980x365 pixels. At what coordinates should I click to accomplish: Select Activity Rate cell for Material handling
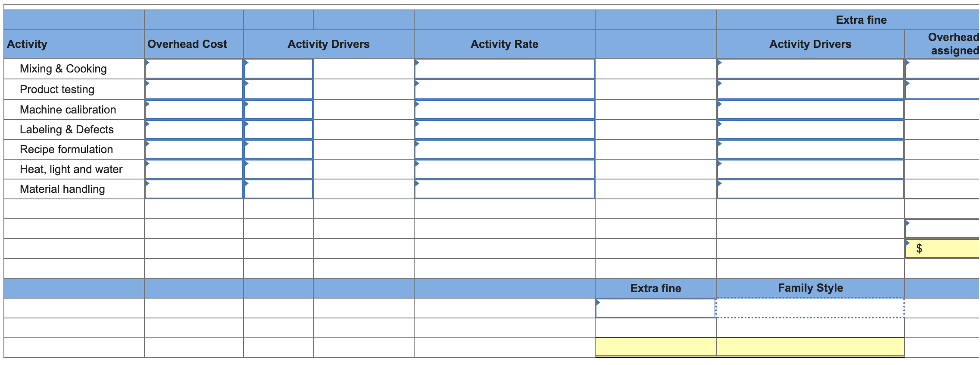[x=505, y=189]
